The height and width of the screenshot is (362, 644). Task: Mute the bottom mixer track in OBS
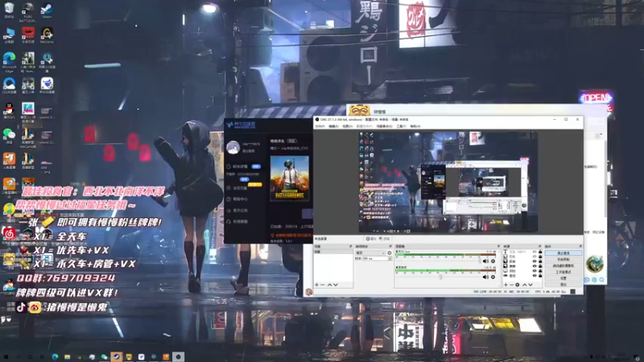coord(485,277)
